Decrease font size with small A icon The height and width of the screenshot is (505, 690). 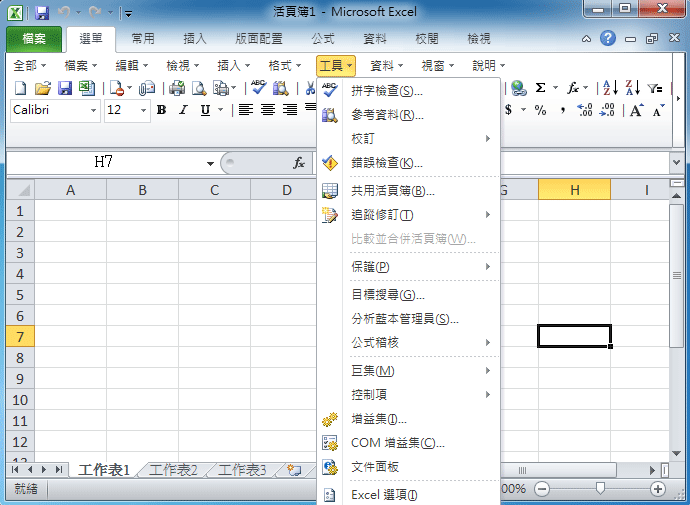(x=658, y=110)
